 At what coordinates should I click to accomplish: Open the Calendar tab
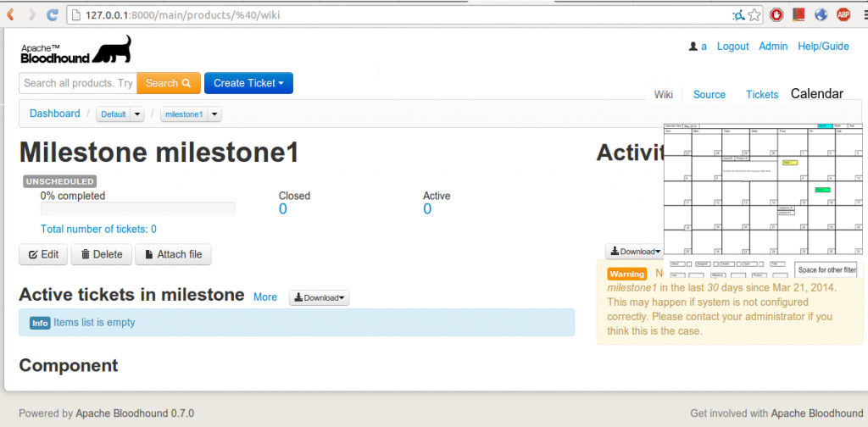[x=816, y=94]
